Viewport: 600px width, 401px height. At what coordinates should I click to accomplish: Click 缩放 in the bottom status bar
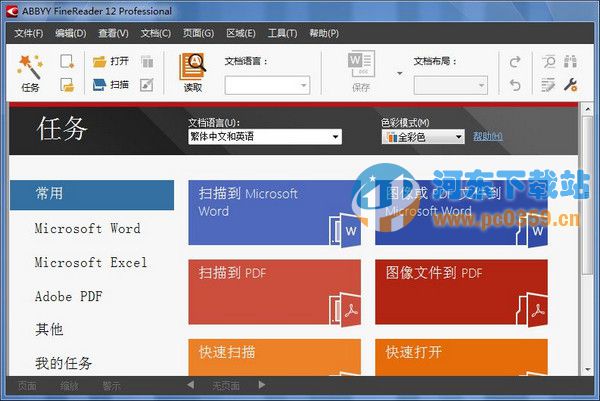click(x=69, y=386)
